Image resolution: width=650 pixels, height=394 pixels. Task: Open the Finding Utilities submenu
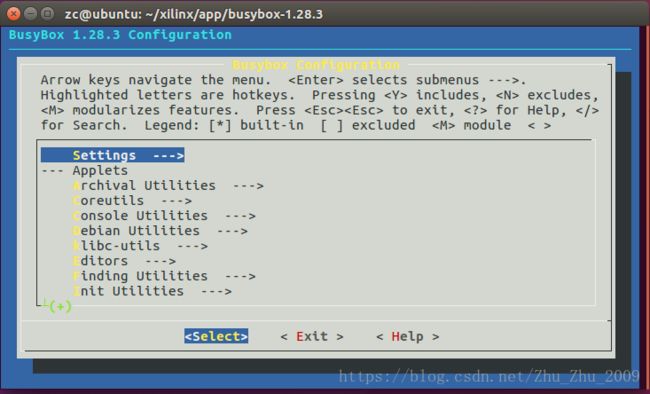(164, 276)
